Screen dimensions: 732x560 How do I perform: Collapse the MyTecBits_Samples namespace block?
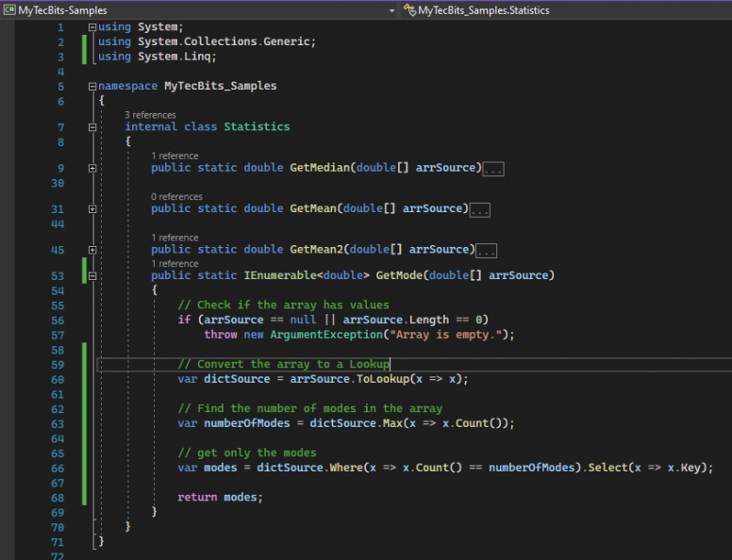(92, 86)
